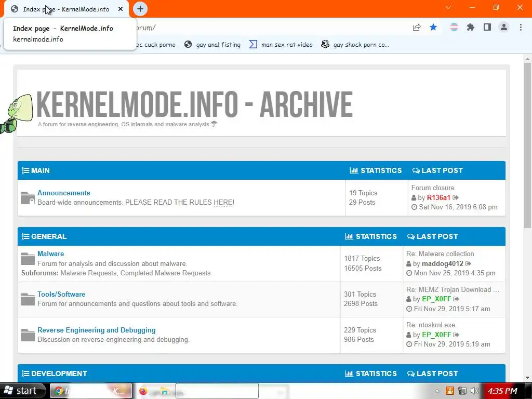Open the Forum closure last post
Image resolution: width=532 pixels, height=399 pixels.
[433, 188]
